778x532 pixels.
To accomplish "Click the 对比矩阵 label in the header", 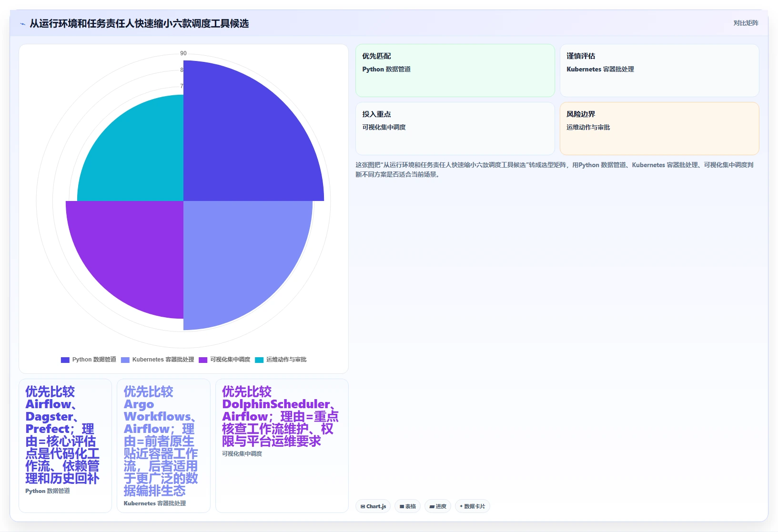I will click(x=746, y=23).
